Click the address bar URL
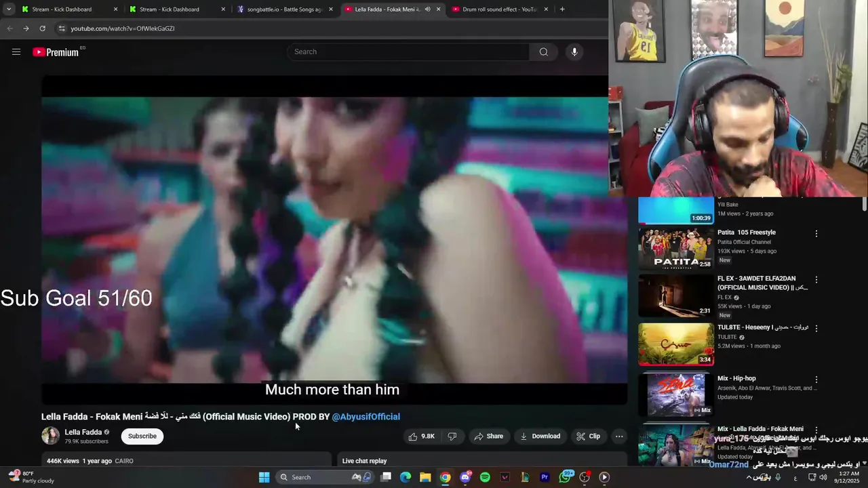 123,28
